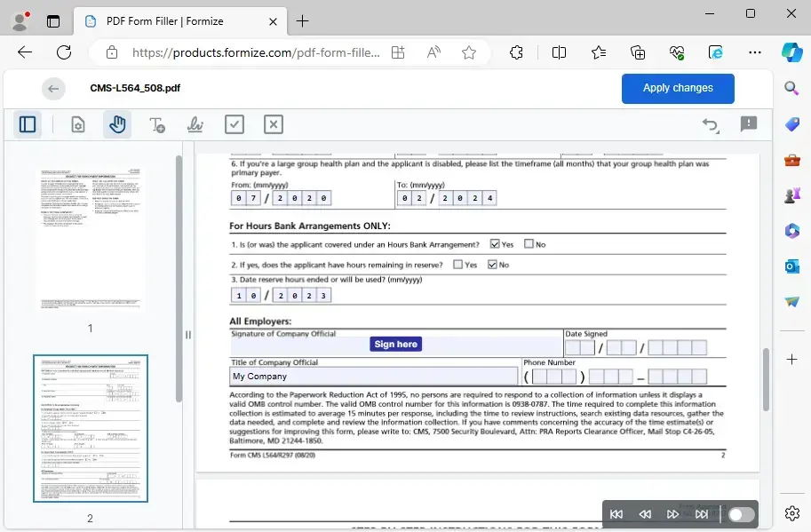This screenshot has height=532, width=811.
Task: Go back from CMS-L564_508.pdf
Action: coord(53,89)
